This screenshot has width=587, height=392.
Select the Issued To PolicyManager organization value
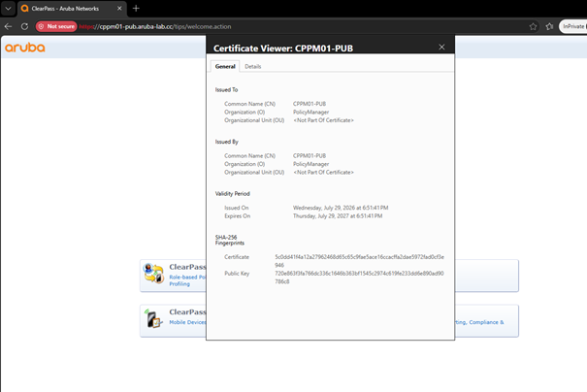pyautogui.click(x=310, y=112)
